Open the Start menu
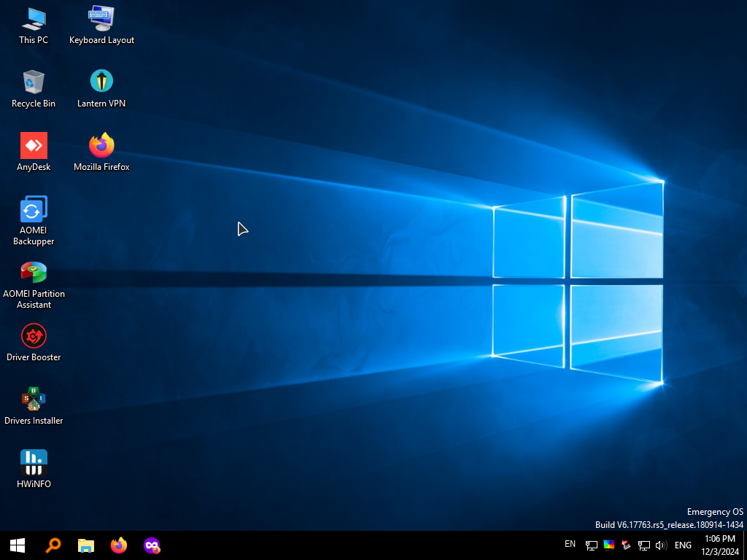Viewport: 747px width, 560px height. (x=17, y=545)
